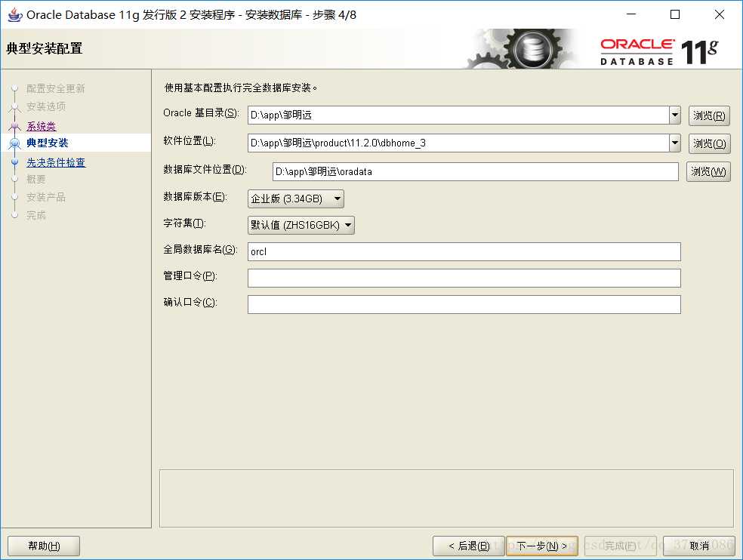Click the 安装产品 step label
The height and width of the screenshot is (560, 743).
coord(46,198)
